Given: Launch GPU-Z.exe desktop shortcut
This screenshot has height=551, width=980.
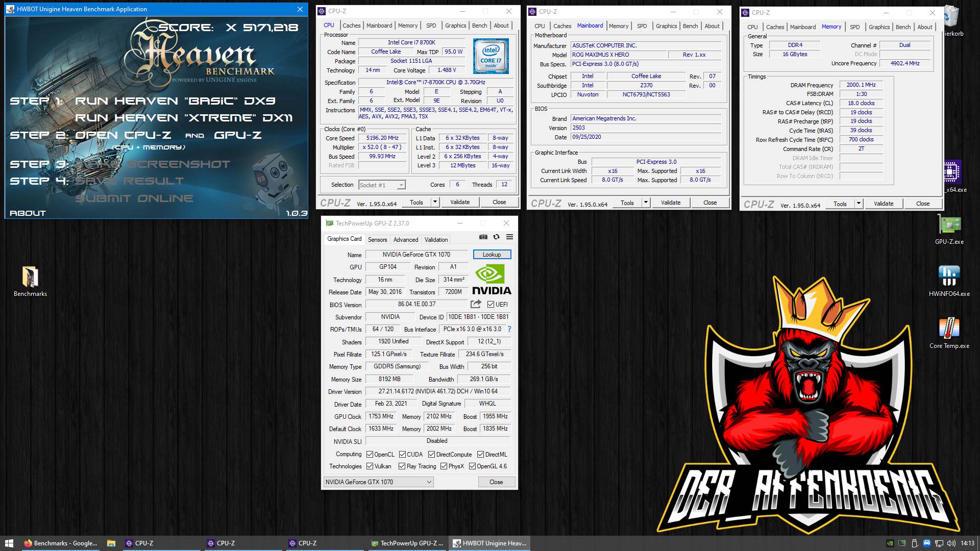Looking at the screenshot, I should click(x=949, y=230).
